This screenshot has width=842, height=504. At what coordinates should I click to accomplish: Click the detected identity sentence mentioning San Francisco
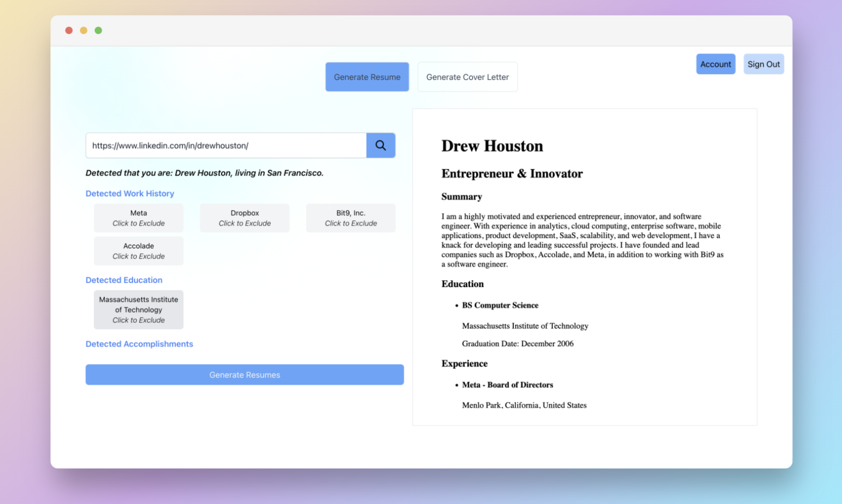[x=205, y=173]
